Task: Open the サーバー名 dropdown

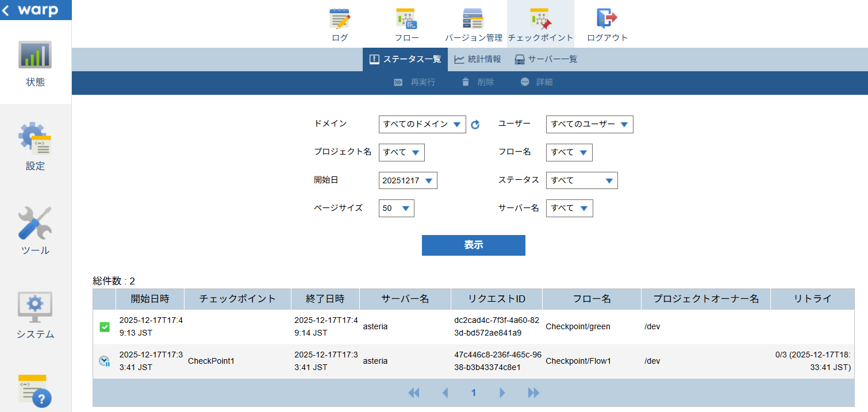Action: 570,208
